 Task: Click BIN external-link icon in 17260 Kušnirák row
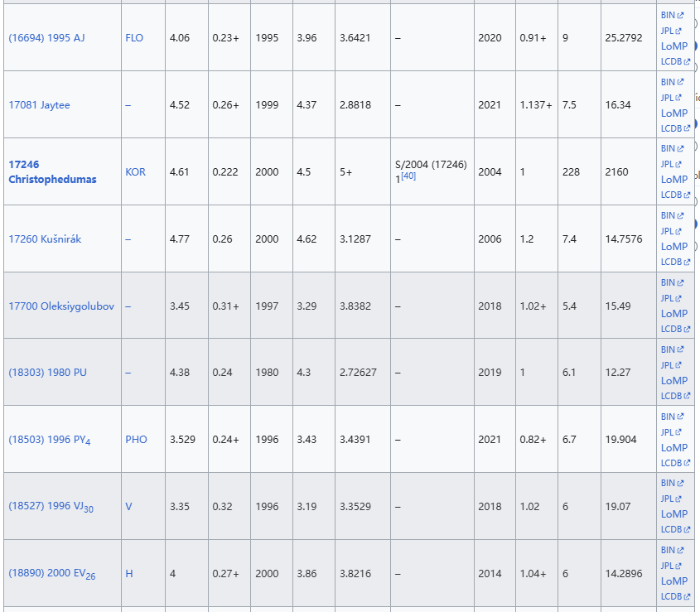coord(680,216)
